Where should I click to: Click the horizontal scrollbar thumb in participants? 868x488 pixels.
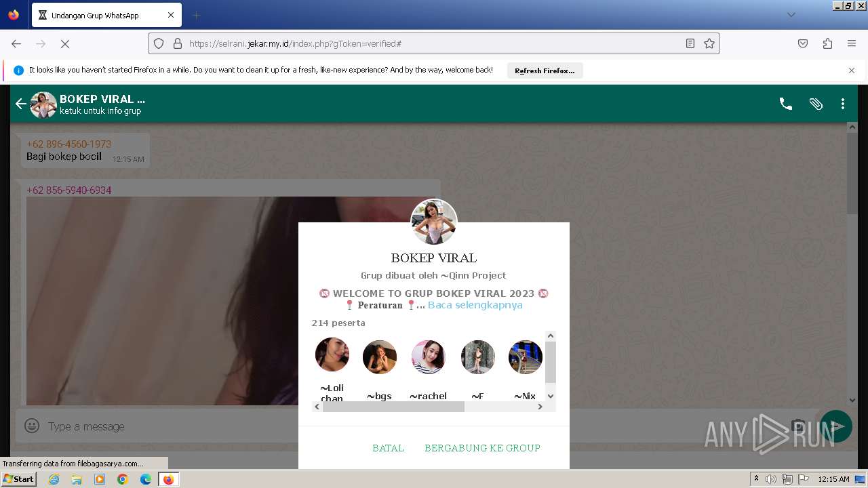[x=393, y=407]
